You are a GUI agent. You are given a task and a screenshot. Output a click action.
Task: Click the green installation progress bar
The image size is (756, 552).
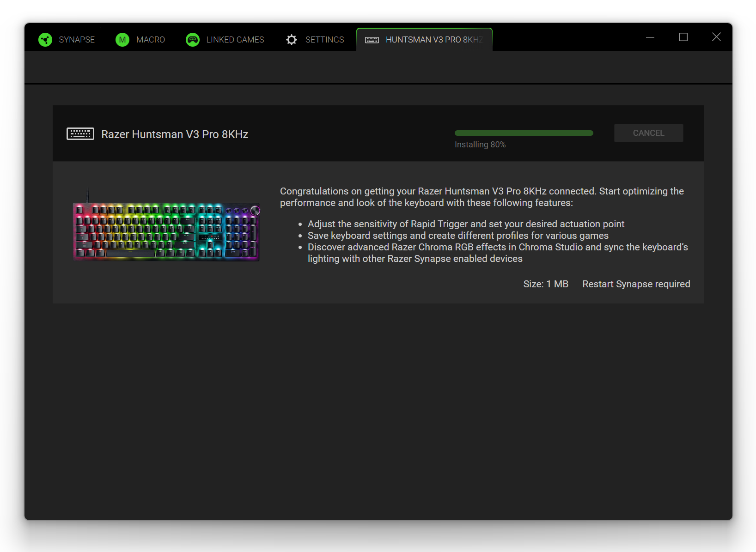tap(524, 133)
